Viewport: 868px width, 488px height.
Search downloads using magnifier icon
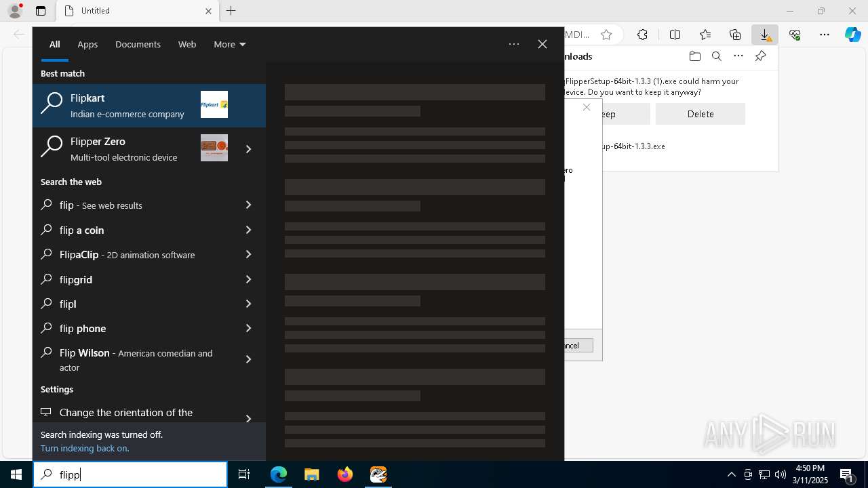[717, 56]
